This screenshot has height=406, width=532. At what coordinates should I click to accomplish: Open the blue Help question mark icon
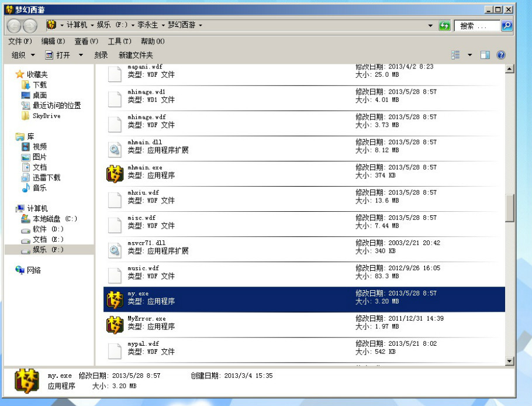coord(501,55)
